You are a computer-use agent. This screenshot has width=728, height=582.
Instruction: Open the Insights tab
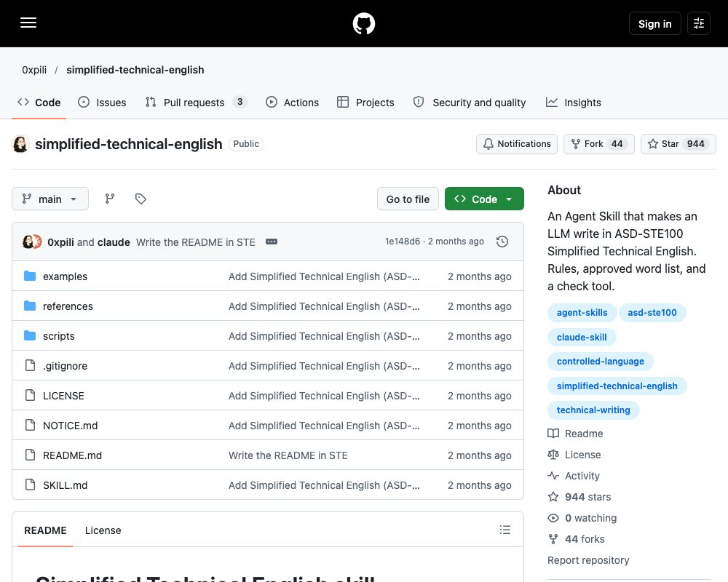(x=574, y=103)
